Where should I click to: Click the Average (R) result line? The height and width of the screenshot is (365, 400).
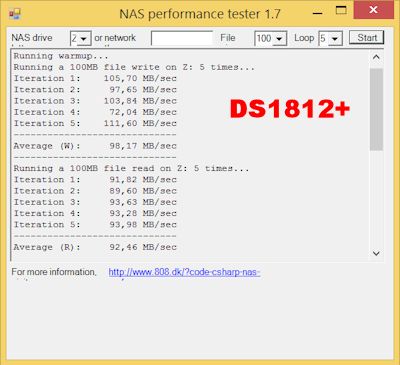tap(95, 247)
